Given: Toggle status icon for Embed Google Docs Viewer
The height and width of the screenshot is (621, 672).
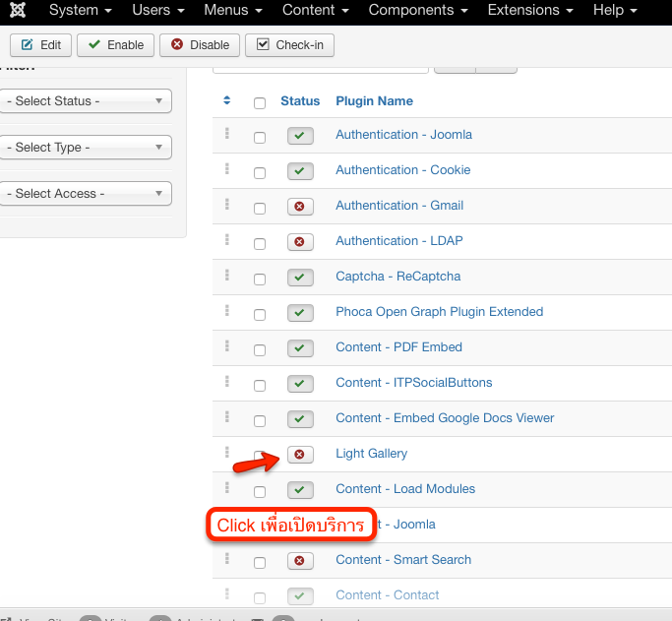Looking at the screenshot, I should (x=300, y=419).
